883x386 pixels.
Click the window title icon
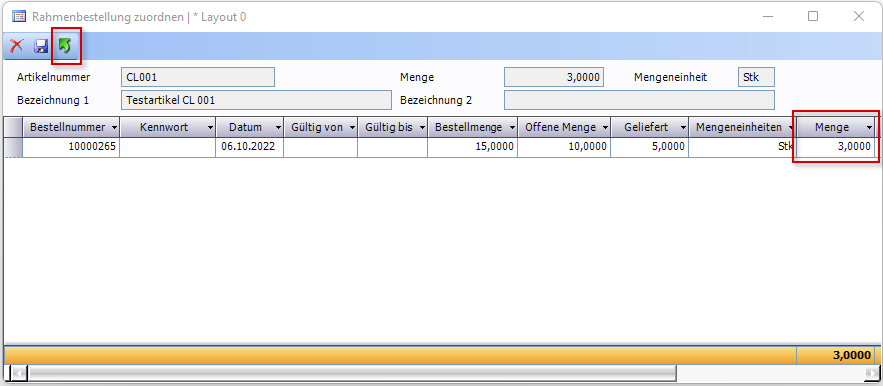19,16
